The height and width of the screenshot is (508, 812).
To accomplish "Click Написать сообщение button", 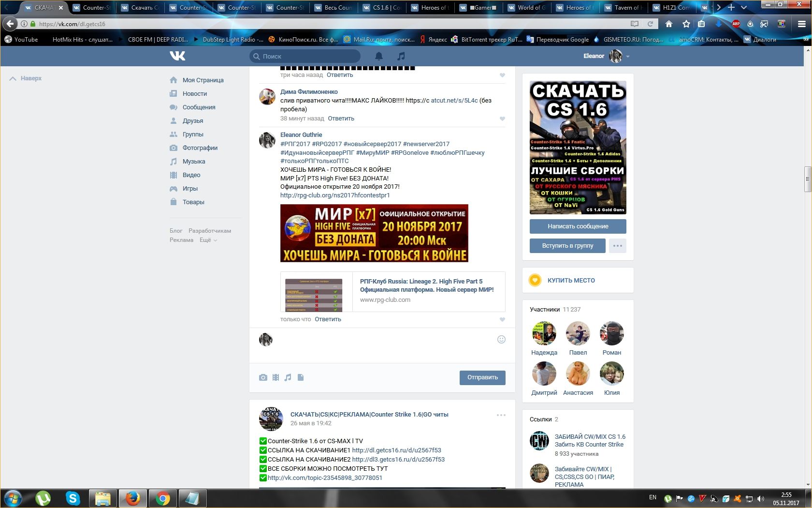I will point(578,226).
